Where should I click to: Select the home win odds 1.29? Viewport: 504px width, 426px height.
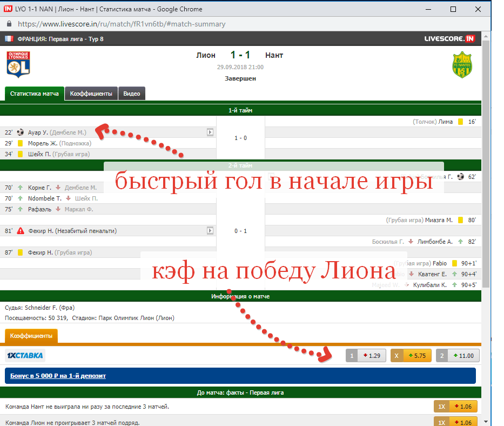pyautogui.click(x=365, y=356)
